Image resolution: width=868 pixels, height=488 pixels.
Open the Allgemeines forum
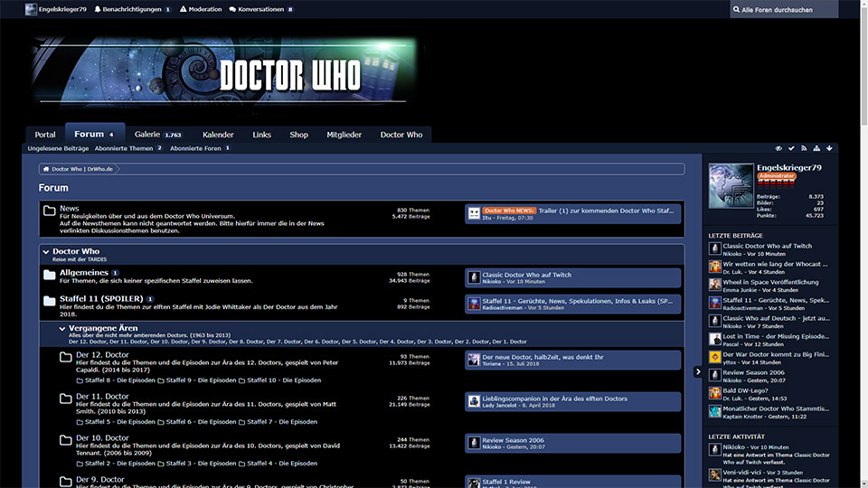83,272
